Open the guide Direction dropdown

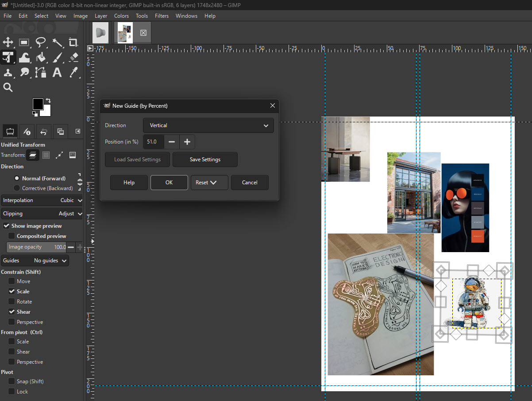[208, 125]
